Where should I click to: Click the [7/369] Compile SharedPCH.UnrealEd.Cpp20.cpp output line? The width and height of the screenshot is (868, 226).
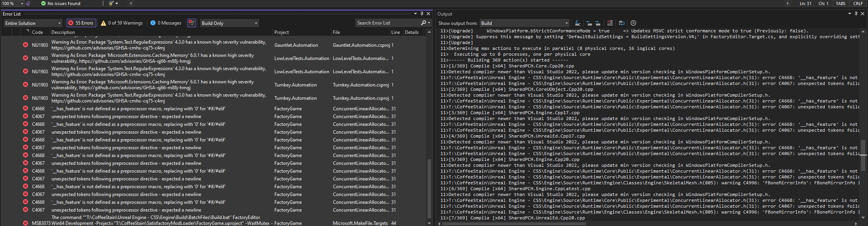tap(513, 218)
